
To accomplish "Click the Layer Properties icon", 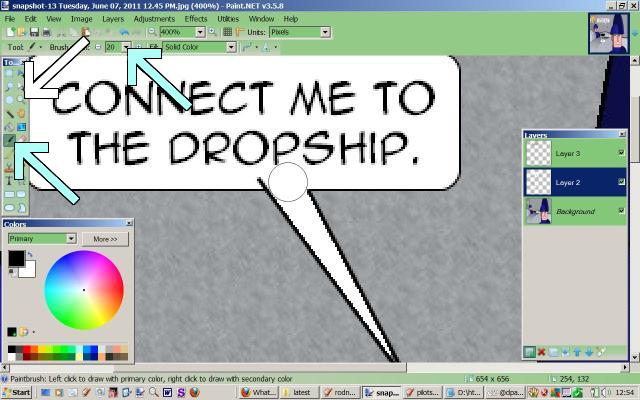I will tap(600, 352).
